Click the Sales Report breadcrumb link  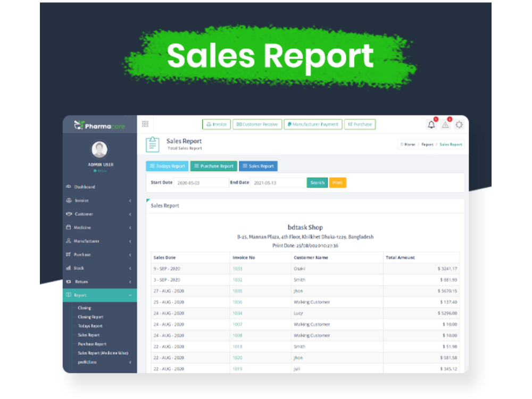click(x=451, y=144)
